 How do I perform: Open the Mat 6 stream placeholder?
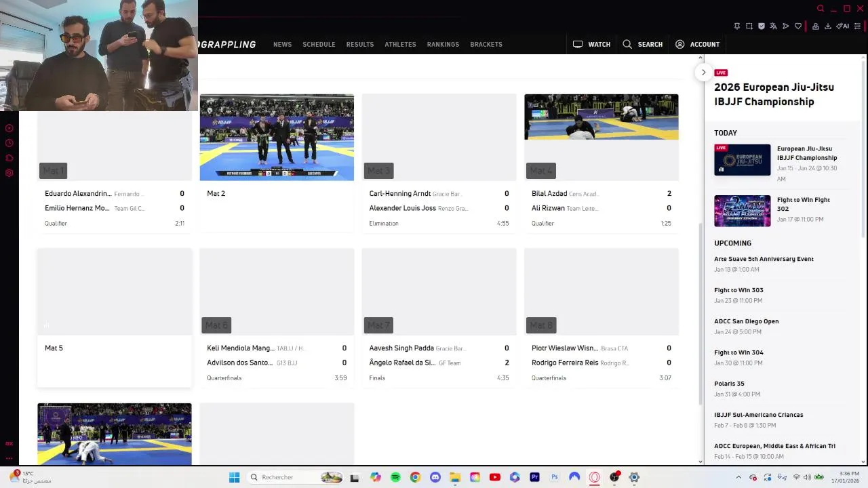click(x=277, y=291)
